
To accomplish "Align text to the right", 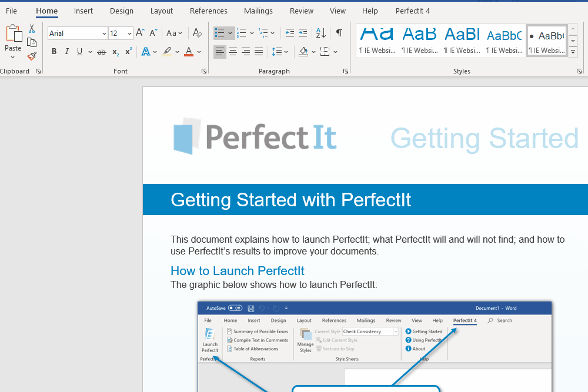I will click(x=246, y=52).
